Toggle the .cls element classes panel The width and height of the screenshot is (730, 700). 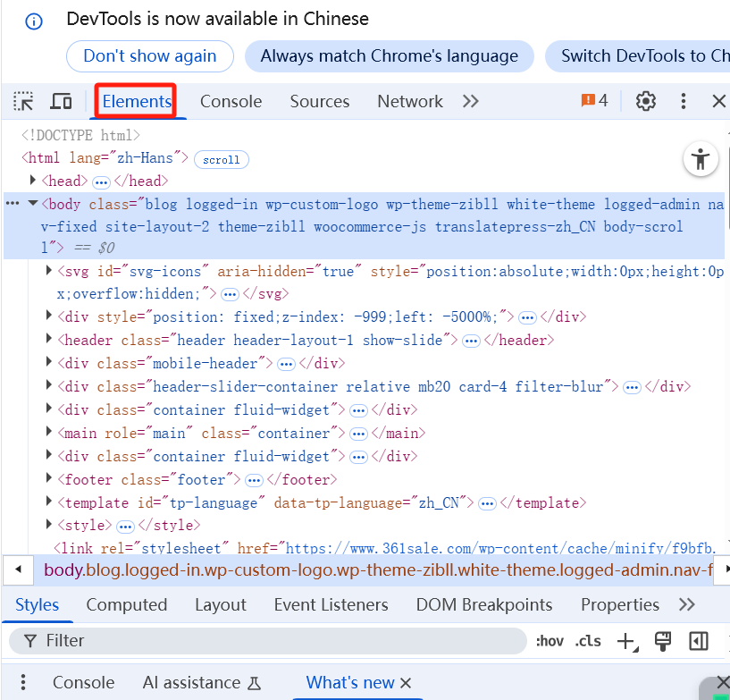[x=588, y=641]
